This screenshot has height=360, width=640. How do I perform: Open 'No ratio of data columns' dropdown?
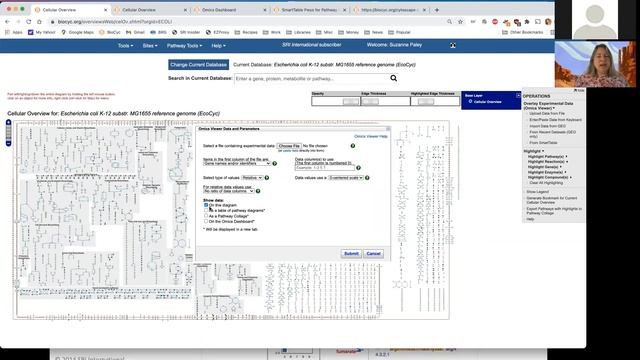229,191
